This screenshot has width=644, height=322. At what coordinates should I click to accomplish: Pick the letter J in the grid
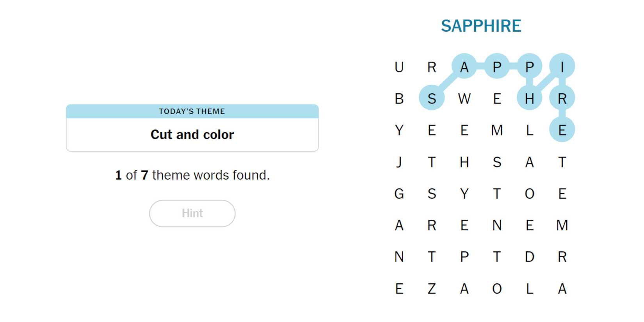coord(399,162)
